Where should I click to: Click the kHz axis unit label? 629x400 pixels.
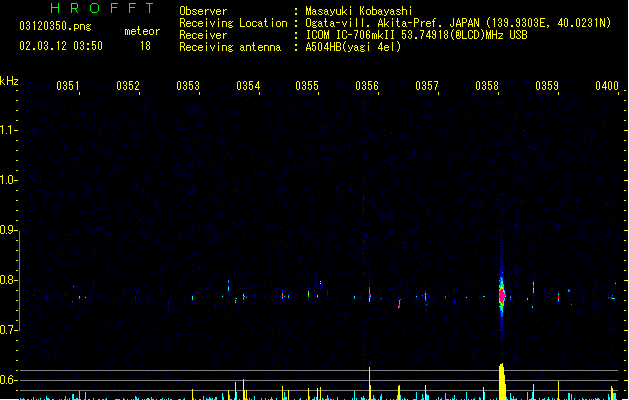pos(9,81)
